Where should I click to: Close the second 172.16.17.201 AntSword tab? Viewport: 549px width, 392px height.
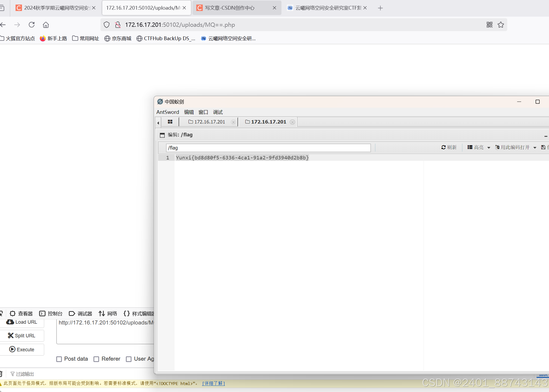click(x=292, y=122)
